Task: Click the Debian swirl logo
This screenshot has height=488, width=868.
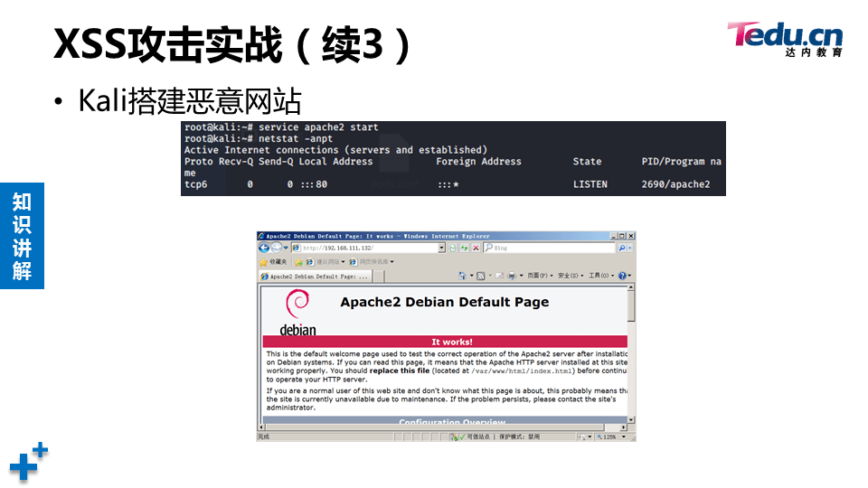Action: (x=297, y=304)
